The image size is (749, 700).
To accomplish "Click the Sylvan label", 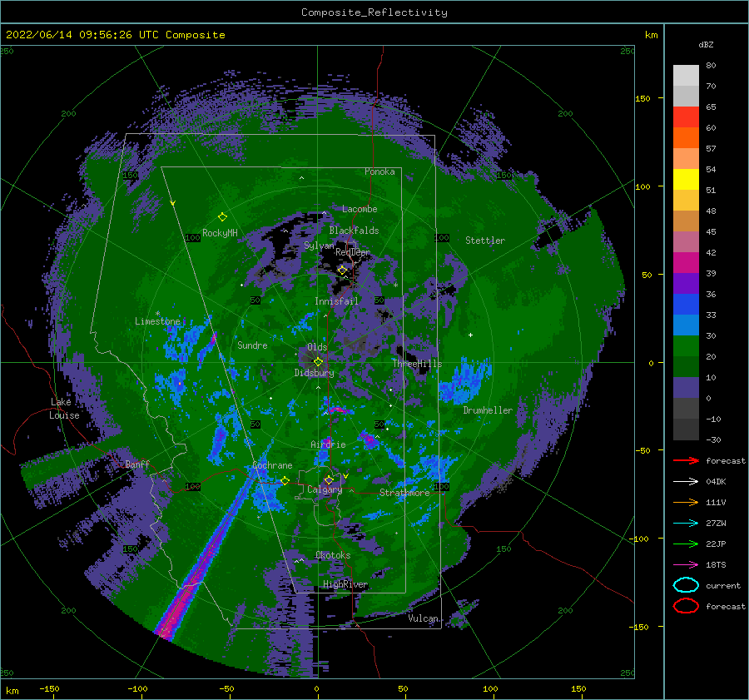I will coord(319,246).
